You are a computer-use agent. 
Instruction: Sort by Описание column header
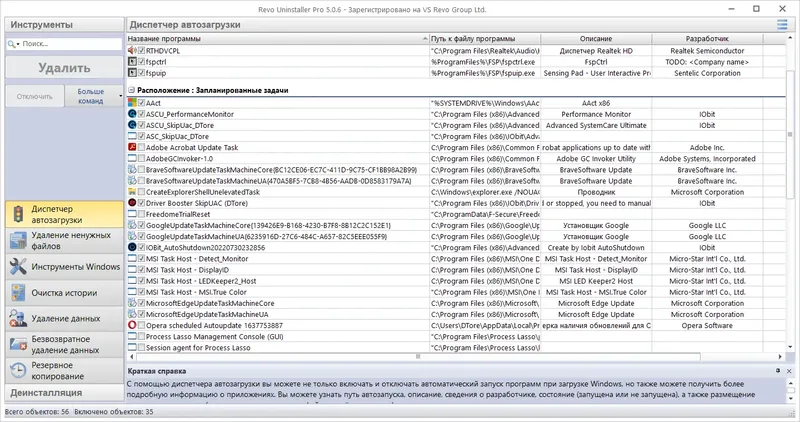(596, 39)
